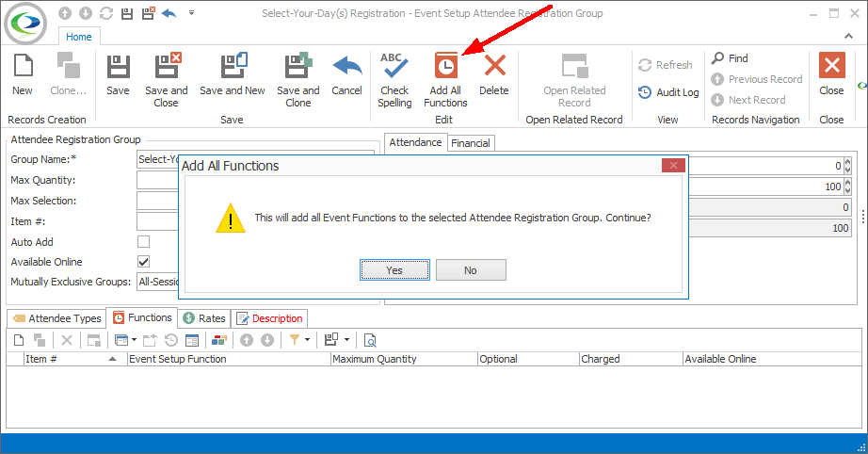Sort by Event Setup Function column

pyautogui.click(x=229, y=359)
